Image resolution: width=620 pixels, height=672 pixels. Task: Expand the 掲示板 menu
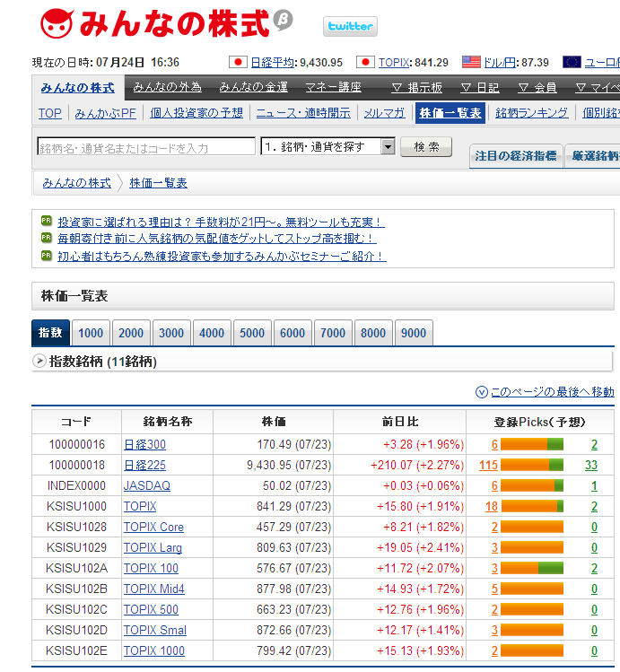pos(417,87)
